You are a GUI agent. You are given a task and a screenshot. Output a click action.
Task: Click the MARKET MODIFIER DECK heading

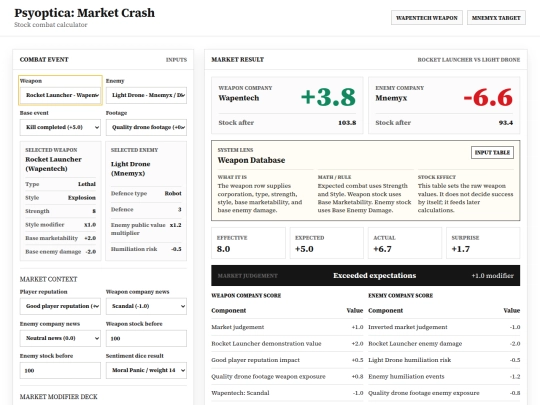(x=59, y=397)
